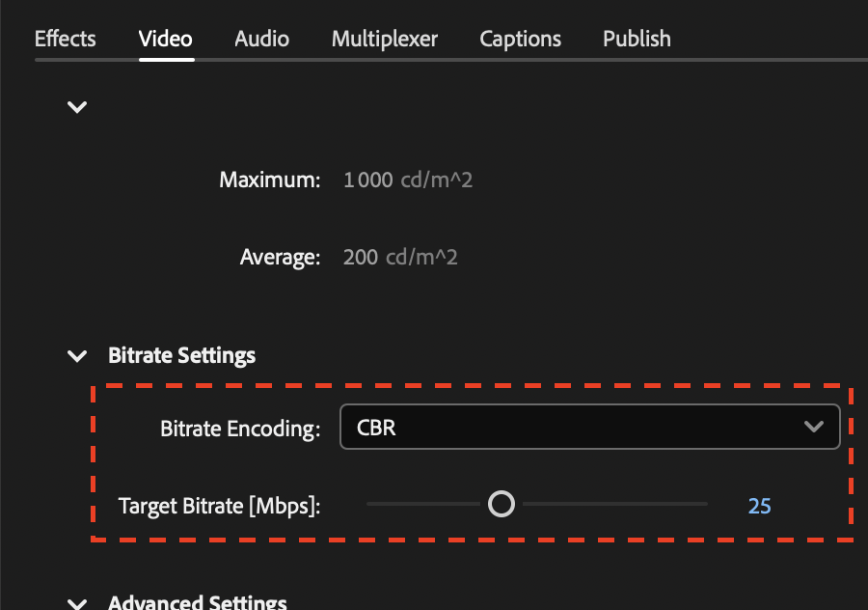Screen dimensions: 868x610
Task: Click the Bitrate Settings disclosure chevron
Action: pyautogui.click(x=77, y=355)
